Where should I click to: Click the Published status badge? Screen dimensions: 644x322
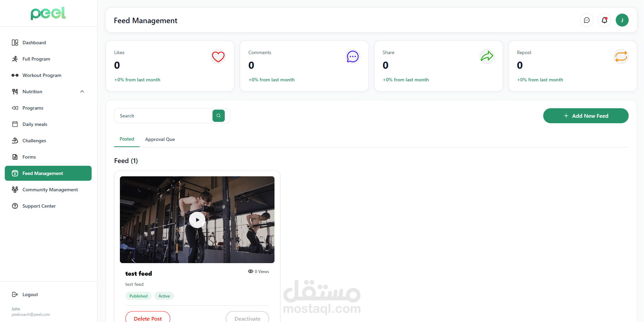point(138,296)
